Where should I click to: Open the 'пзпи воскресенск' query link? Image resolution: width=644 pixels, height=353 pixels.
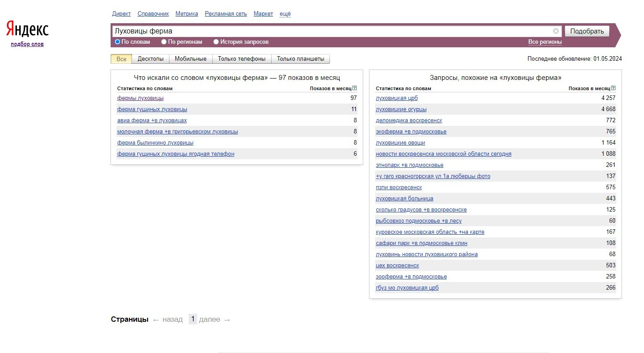point(399,187)
